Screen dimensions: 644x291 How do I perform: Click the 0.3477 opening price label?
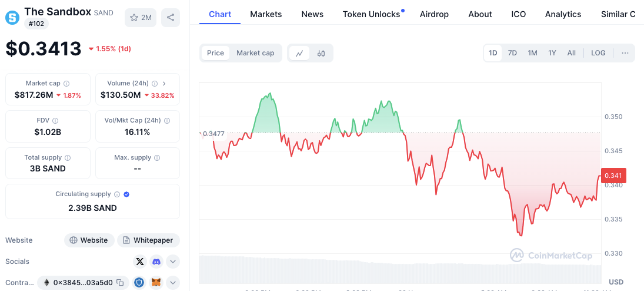[214, 133]
